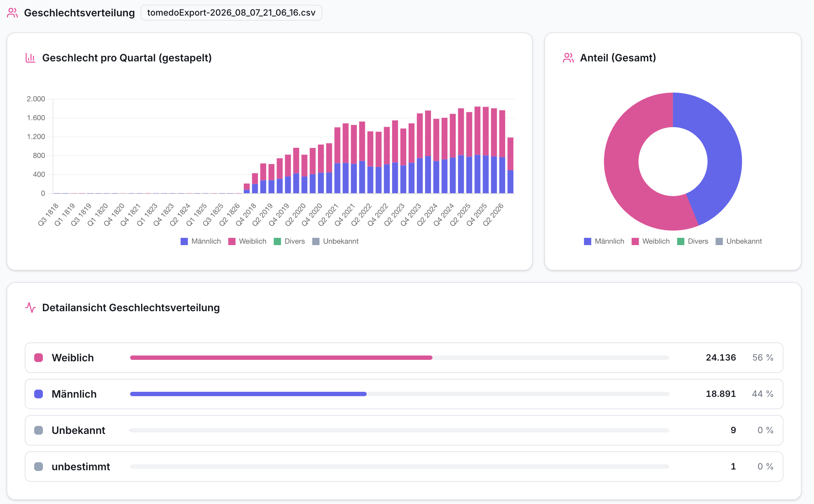Click the grey color dot in unbestimmt row
Image resolution: width=814 pixels, height=504 pixels.
click(39, 467)
